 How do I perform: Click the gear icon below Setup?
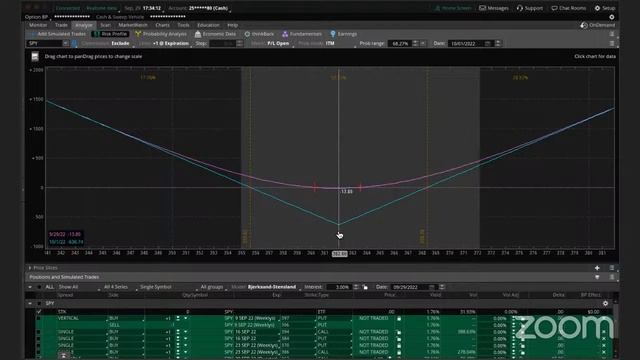click(611, 17)
